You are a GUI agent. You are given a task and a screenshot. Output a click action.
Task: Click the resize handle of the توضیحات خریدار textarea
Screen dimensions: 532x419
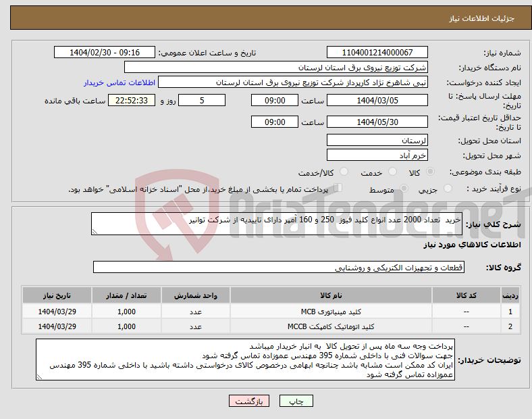[39, 377]
